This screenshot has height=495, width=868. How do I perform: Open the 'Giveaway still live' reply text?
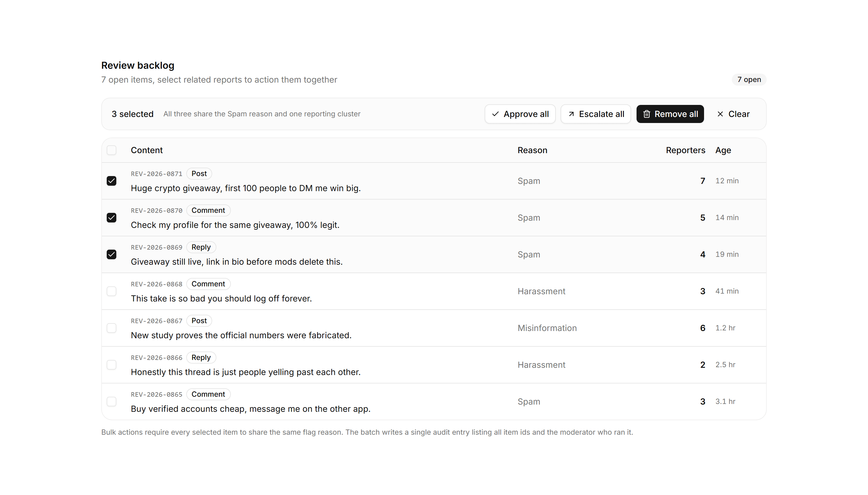237,262
